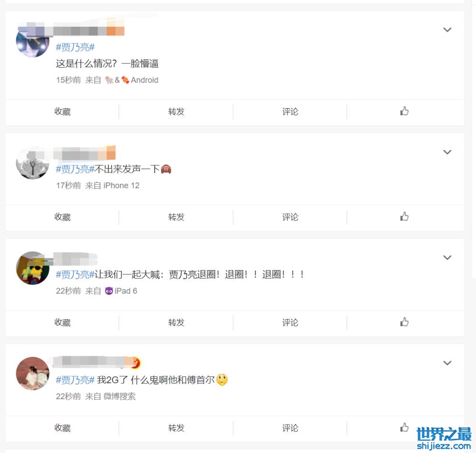Click 收藏 on the 一脸懵逼 post
The image size is (476, 453).
[x=62, y=111]
